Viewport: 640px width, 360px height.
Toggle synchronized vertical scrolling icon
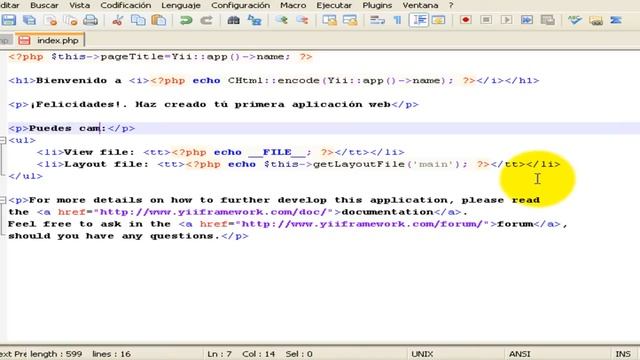pyautogui.click(x=329, y=20)
